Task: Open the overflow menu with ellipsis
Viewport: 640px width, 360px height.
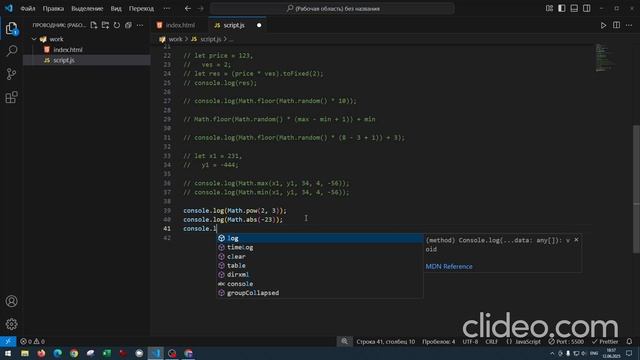Action: point(167,8)
